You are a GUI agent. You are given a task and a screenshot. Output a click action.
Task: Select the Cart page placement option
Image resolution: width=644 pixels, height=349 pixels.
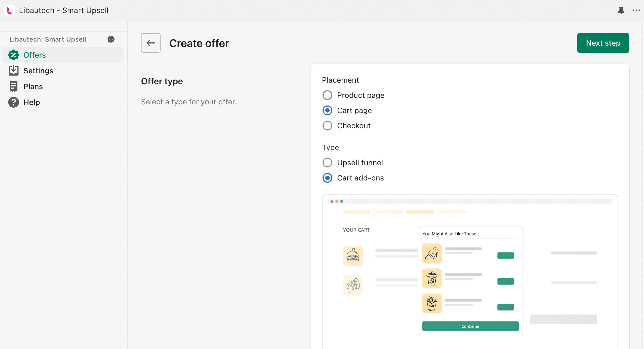point(327,110)
